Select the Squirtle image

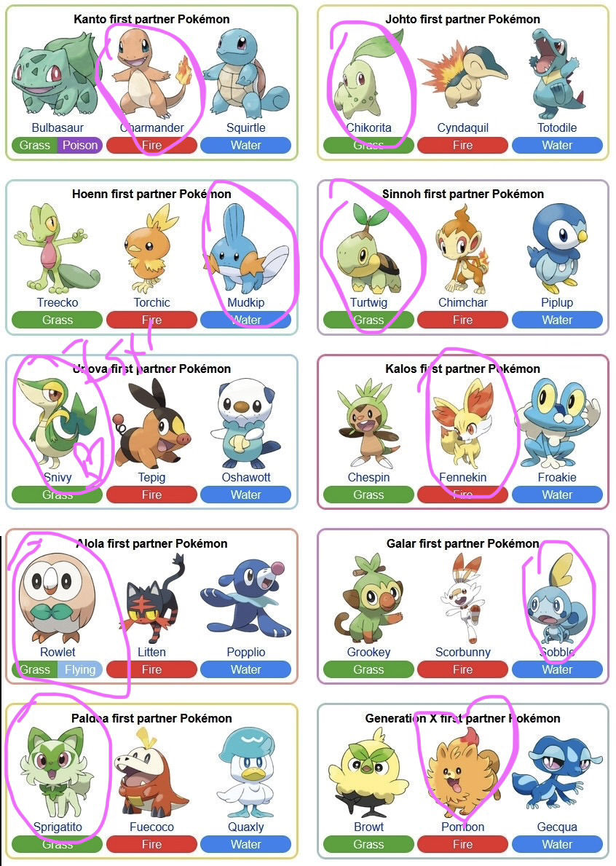[247, 74]
